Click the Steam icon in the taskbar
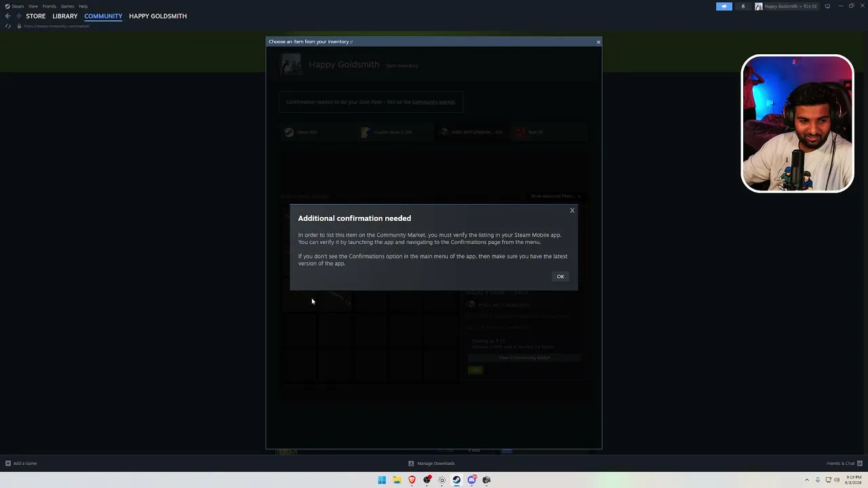The width and height of the screenshot is (868, 488). [456, 480]
